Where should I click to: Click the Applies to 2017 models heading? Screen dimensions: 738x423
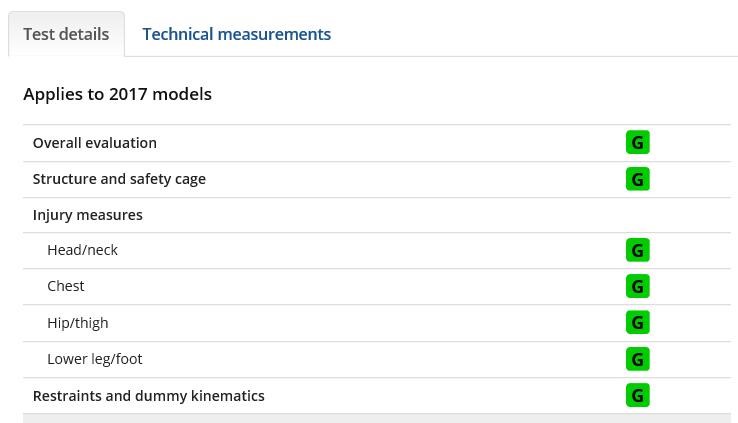coord(118,94)
